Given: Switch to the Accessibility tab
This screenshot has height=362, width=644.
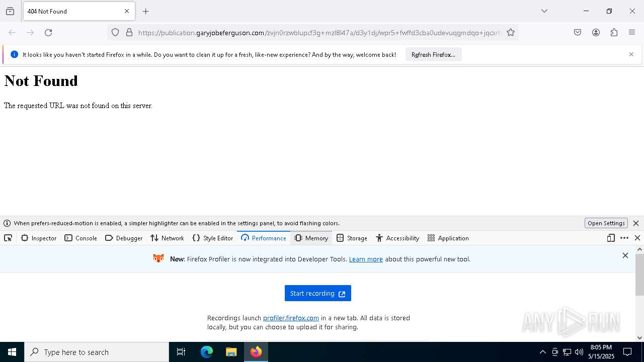Looking at the screenshot, I should 397,238.
